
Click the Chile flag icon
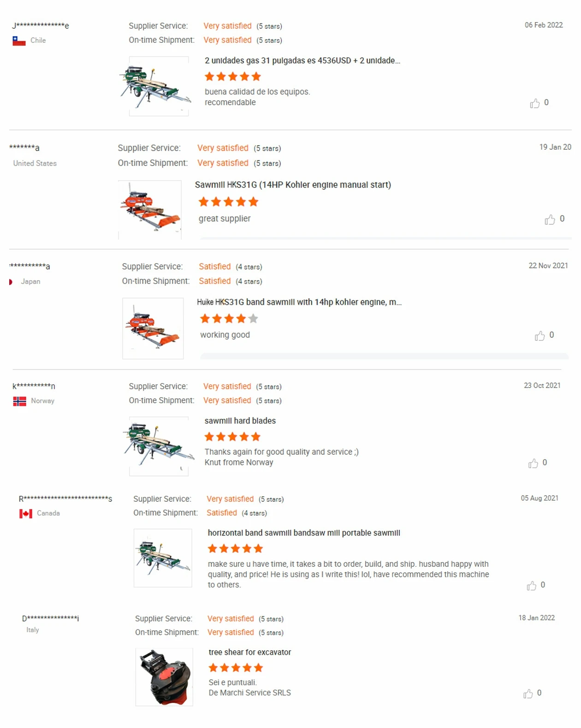click(x=19, y=41)
